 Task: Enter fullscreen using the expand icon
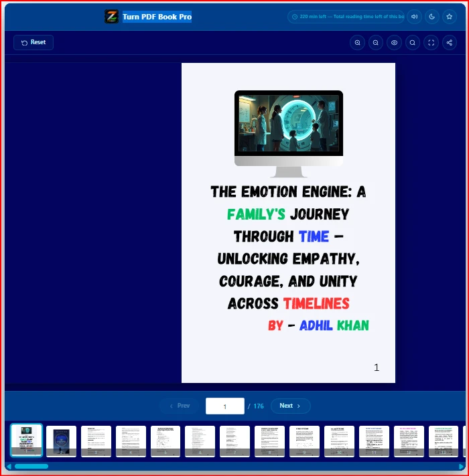pyautogui.click(x=431, y=42)
